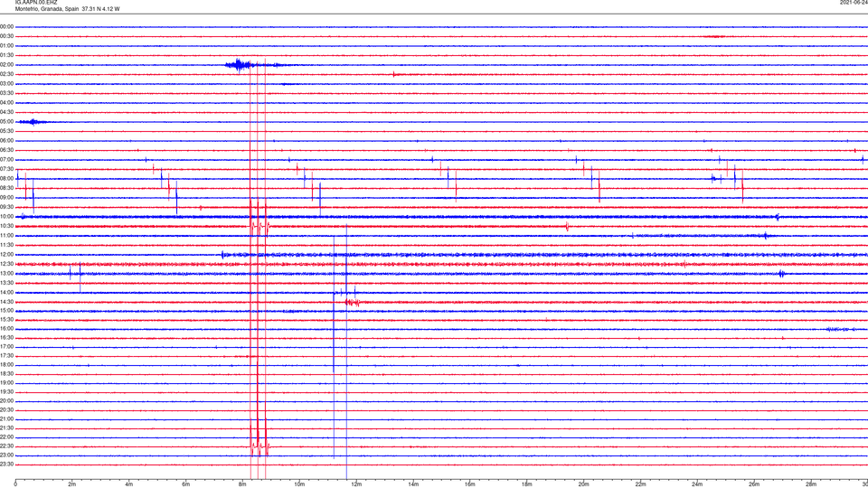The width and height of the screenshot is (868, 488).
Task: Click the 18m tick on the time axis
Action: (526, 484)
